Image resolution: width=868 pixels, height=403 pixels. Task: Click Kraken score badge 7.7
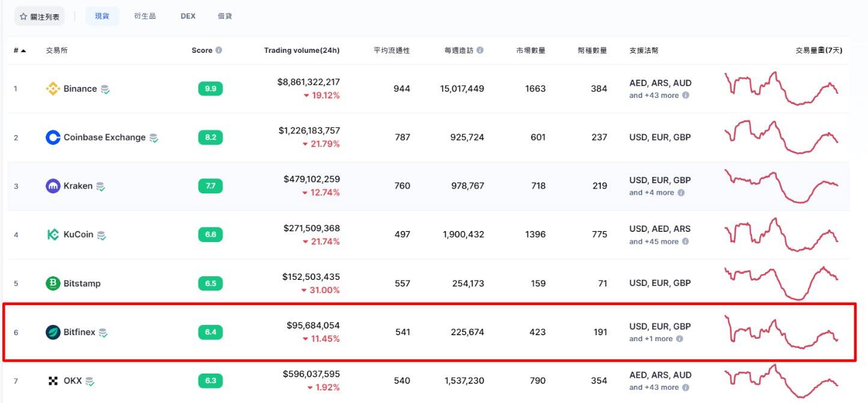pyautogui.click(x=210, y=186)
